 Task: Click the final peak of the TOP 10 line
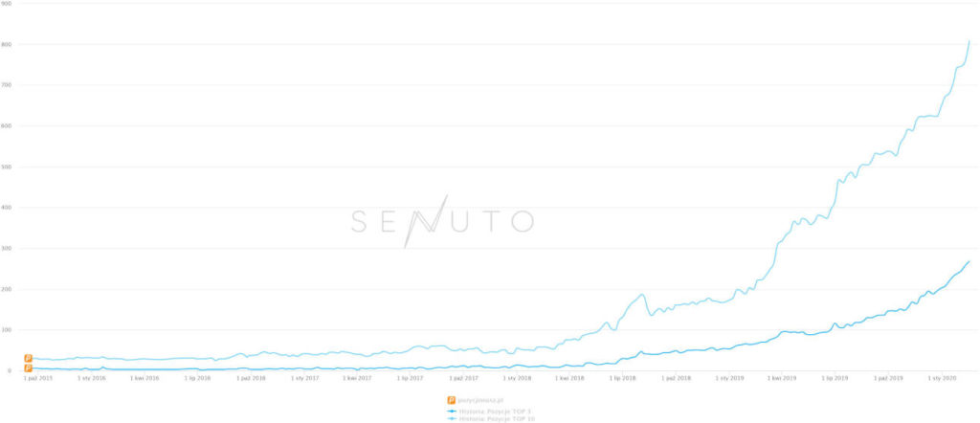pos(969,41)
